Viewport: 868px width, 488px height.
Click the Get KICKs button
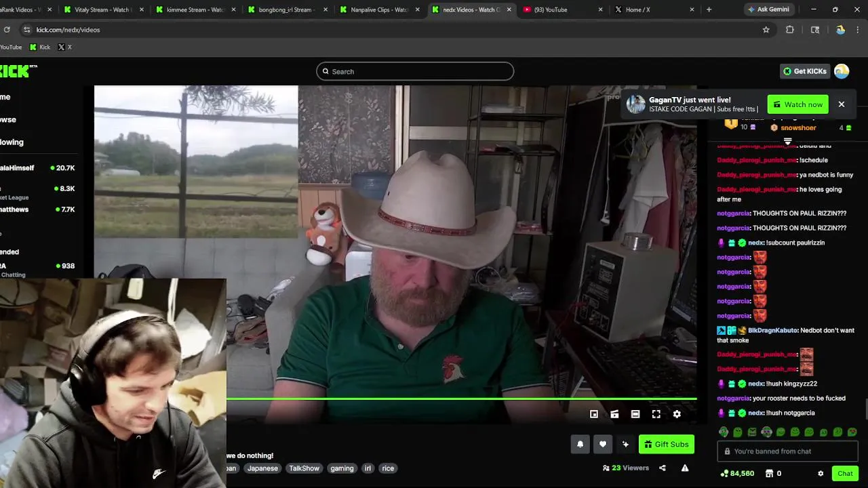pos(805,71)
